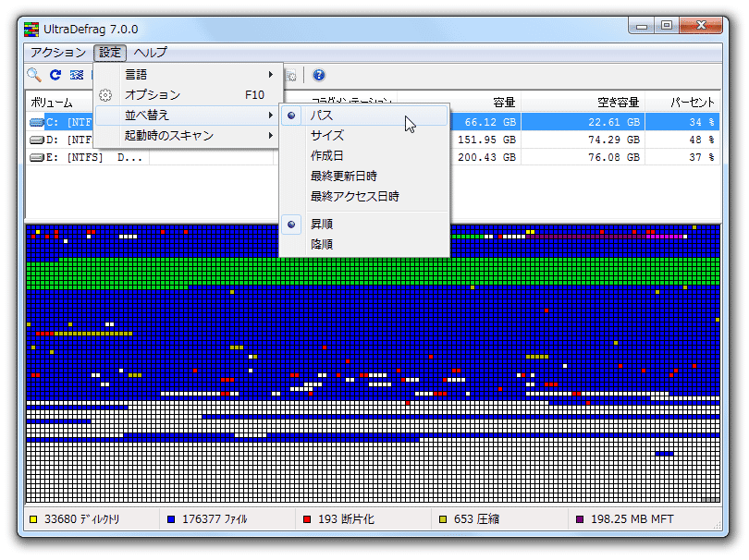The image size is (749, 560).
Task: Click the boot time script icon in toolbar
Action: click(x=290, y=75)
